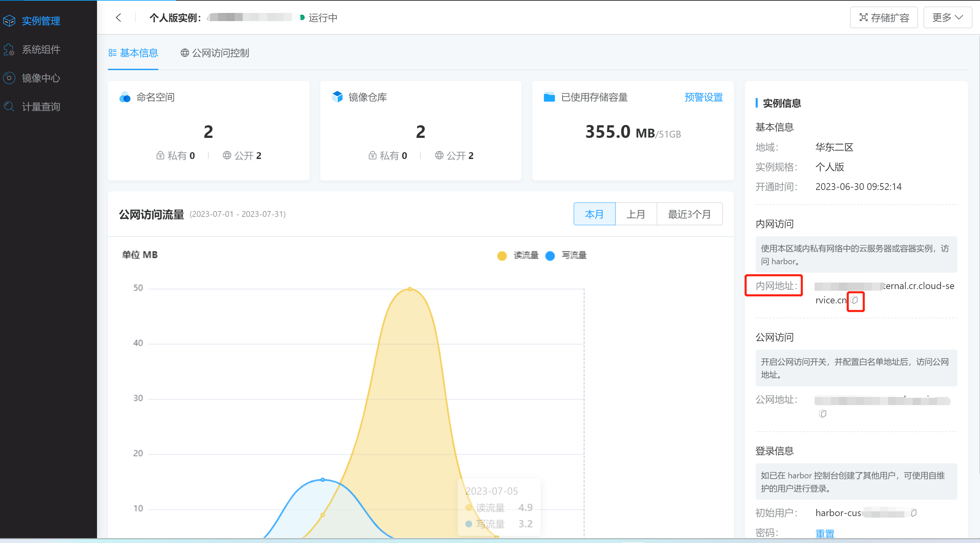
Task: Open 镜像中心 in the sidebar
Action: [41, 78]
